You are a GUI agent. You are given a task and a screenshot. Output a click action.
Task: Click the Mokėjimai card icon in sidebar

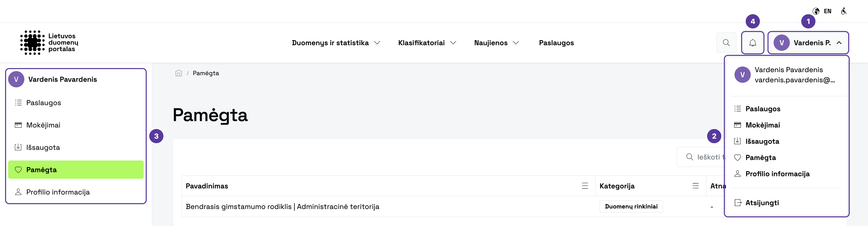pos(18,125)
